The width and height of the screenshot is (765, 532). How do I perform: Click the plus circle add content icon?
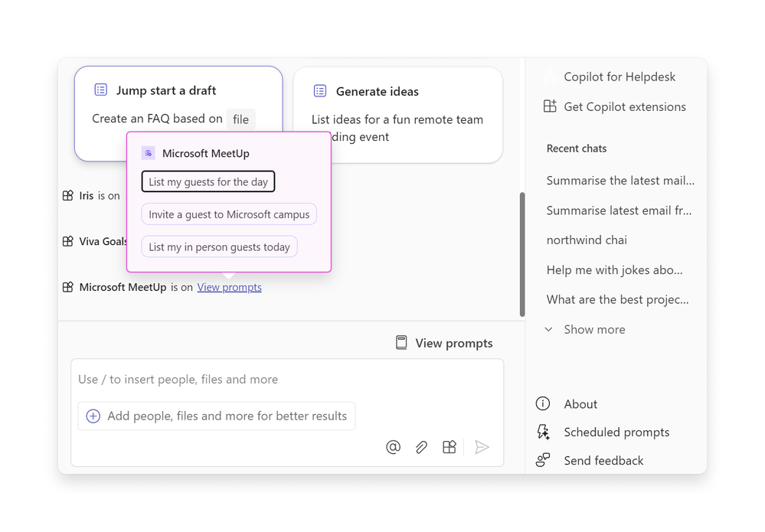pos(93,416)
